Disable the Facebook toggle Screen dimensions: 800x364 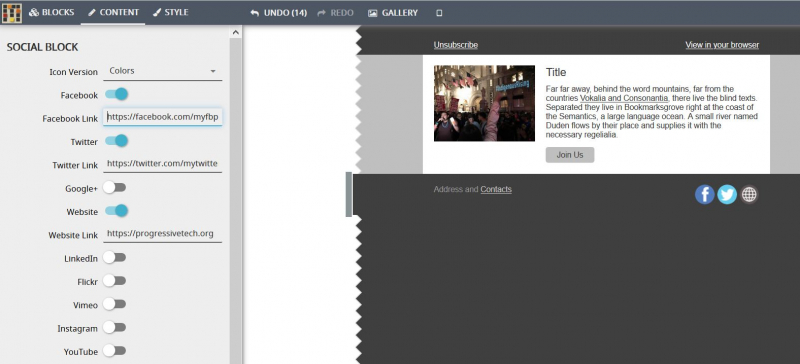pyautogui.click(x=116, y=94)
